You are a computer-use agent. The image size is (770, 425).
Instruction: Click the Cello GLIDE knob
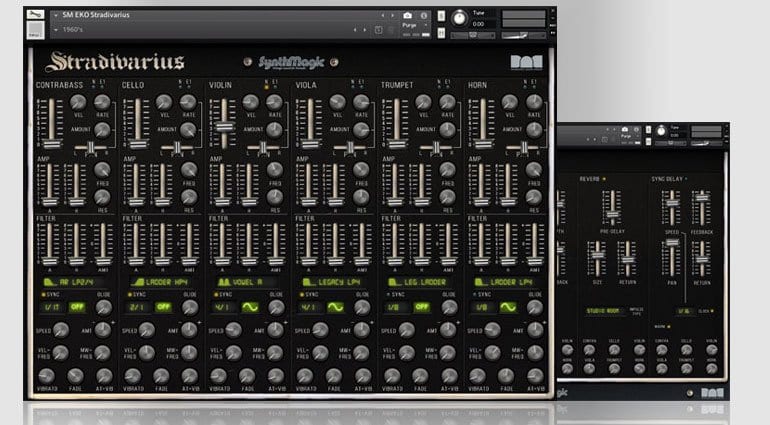(190, 308)
